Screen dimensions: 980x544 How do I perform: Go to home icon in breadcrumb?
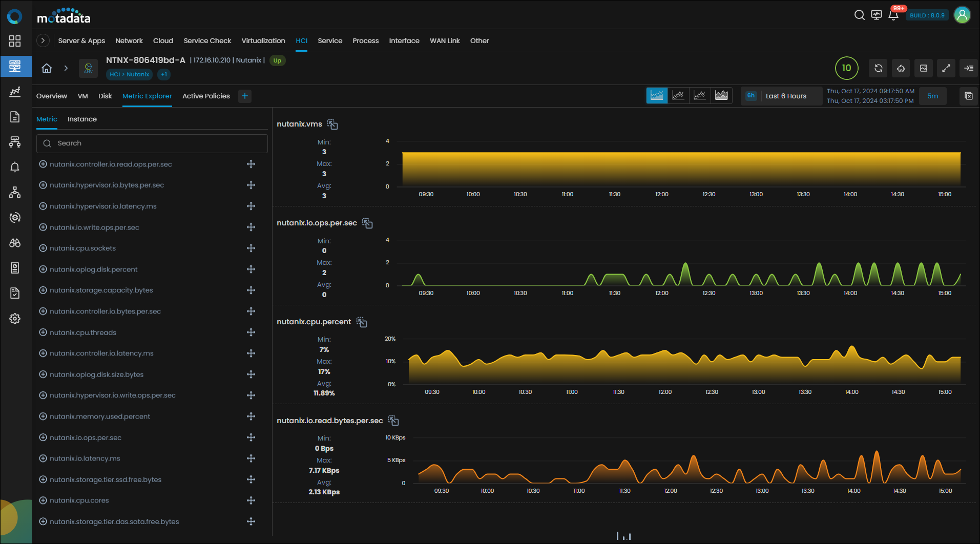tap(47, 68)
